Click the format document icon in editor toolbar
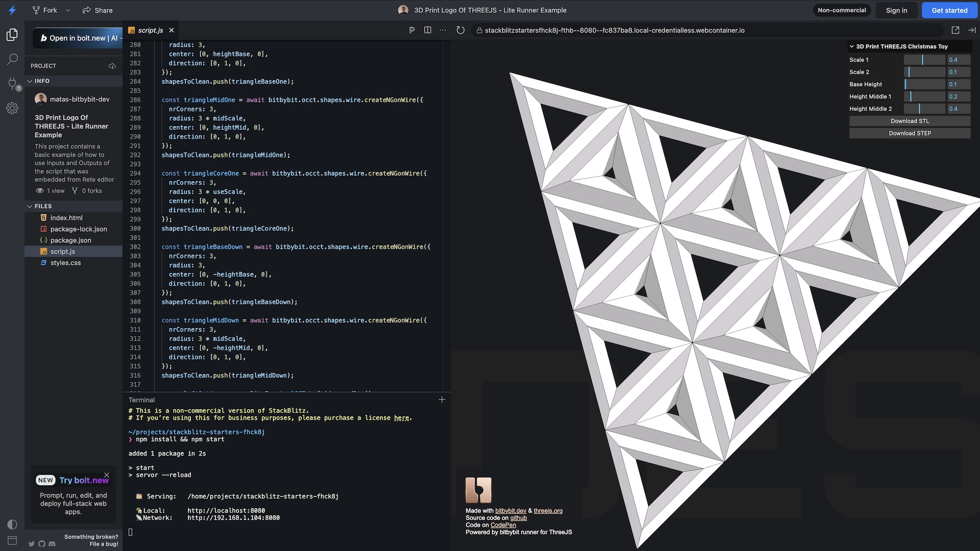Viewport: 980px width, 551px height. [412, 30]
